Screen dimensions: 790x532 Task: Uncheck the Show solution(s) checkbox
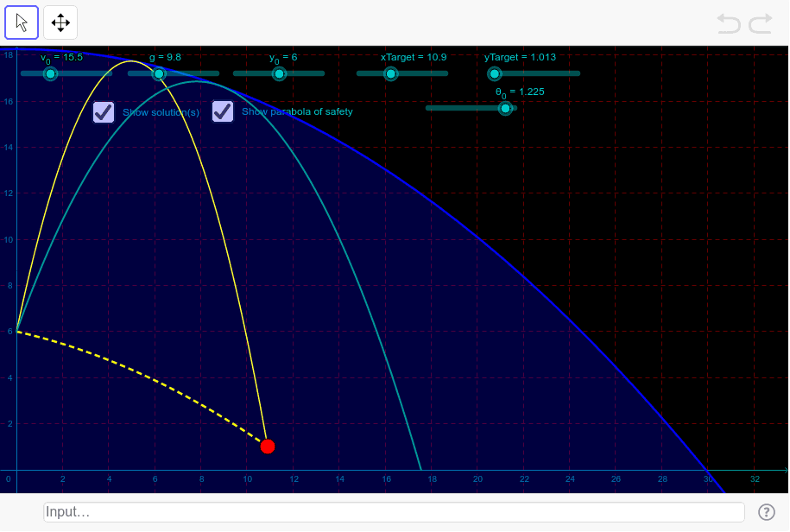pyautogui.click(x=103, y=112)
